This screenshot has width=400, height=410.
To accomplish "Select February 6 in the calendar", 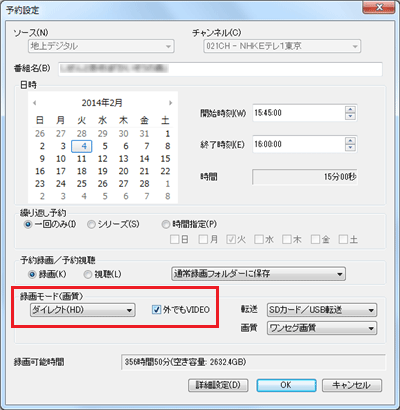I will point(126,146).
